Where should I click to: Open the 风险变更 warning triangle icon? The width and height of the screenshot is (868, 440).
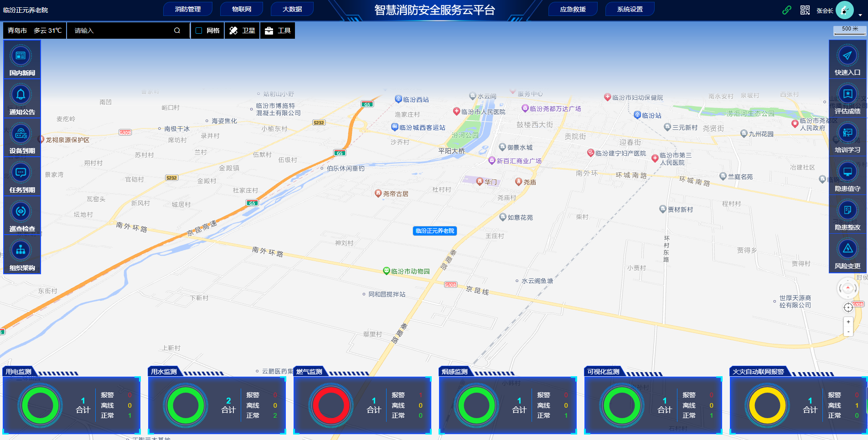tap(847, 249)
